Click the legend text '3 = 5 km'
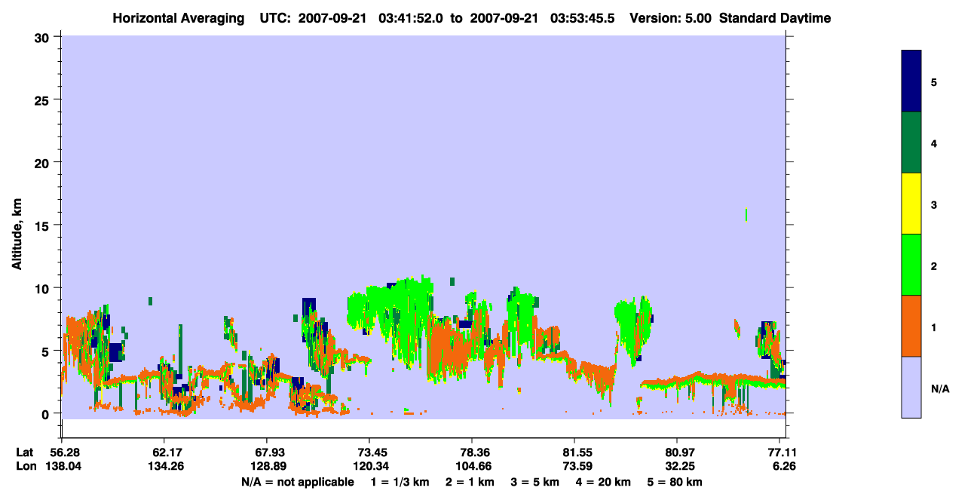This screenshot has width=980, height=503. pos(535,482)
